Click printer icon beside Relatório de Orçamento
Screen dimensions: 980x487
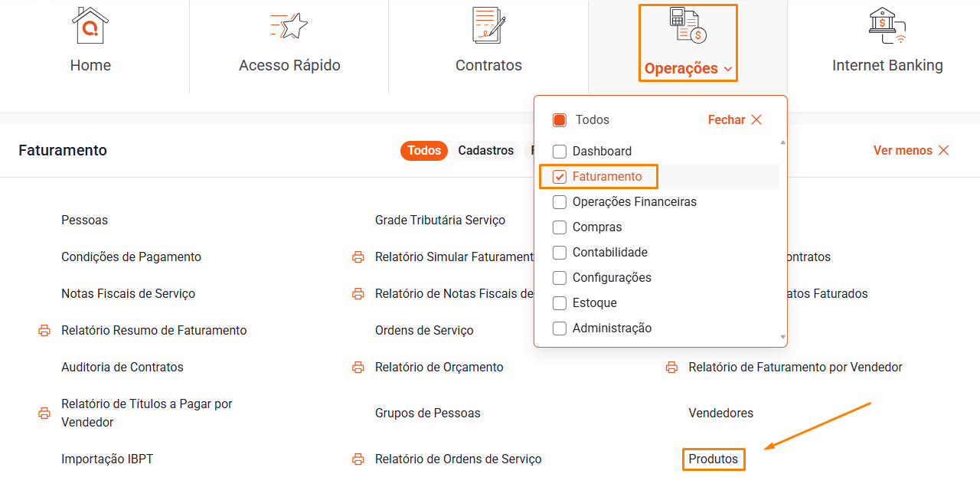358,368
